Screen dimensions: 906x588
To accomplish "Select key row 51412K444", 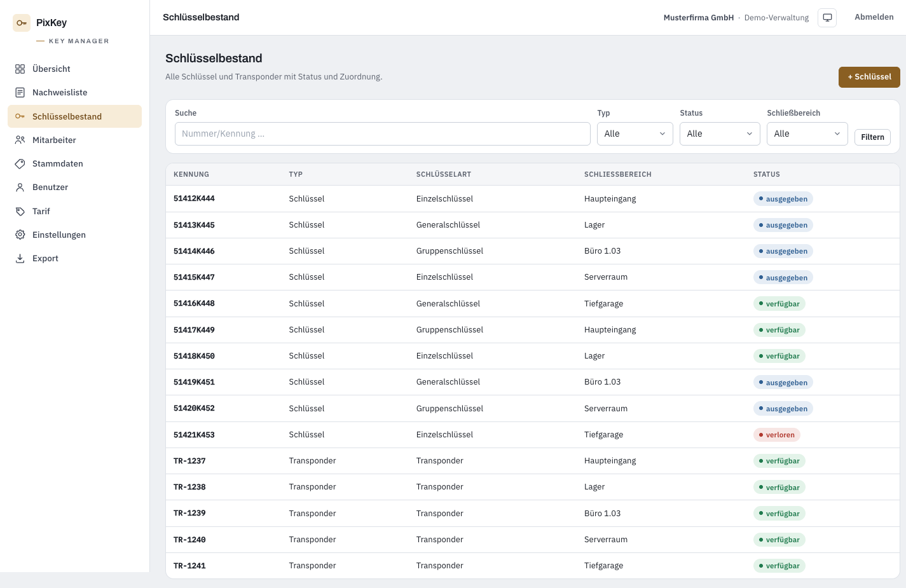I will click(533, 198).
